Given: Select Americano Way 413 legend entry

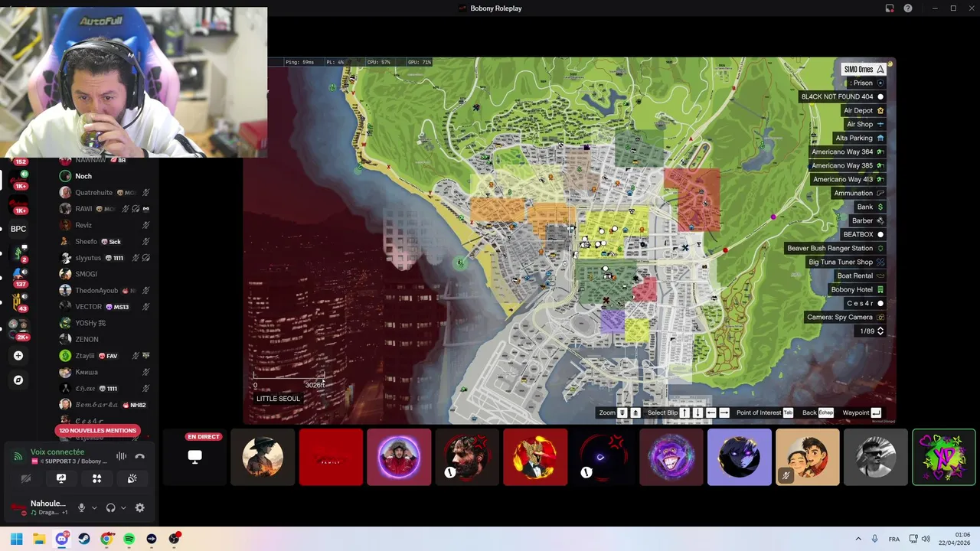Looking at the screenshot, I should tap(848, 179).
